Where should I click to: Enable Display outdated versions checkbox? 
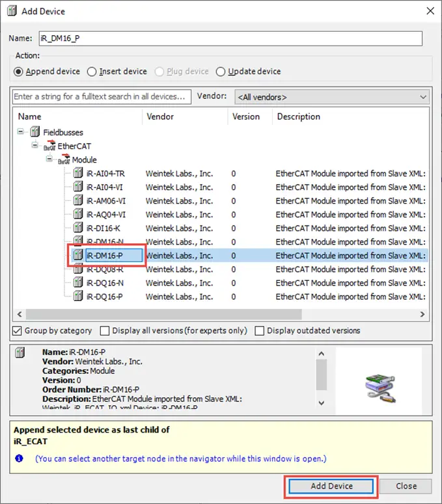(x=259, y=331)
